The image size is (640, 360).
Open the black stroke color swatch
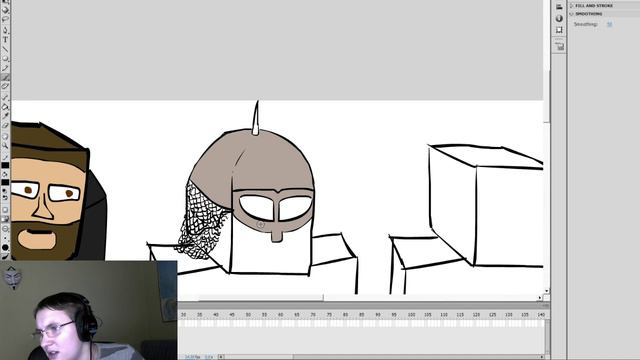click(x=5, y=165)
